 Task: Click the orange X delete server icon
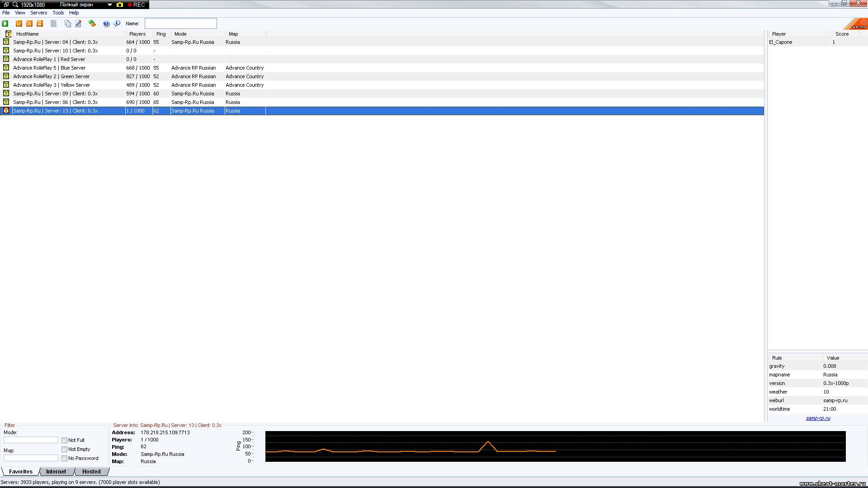29,23
